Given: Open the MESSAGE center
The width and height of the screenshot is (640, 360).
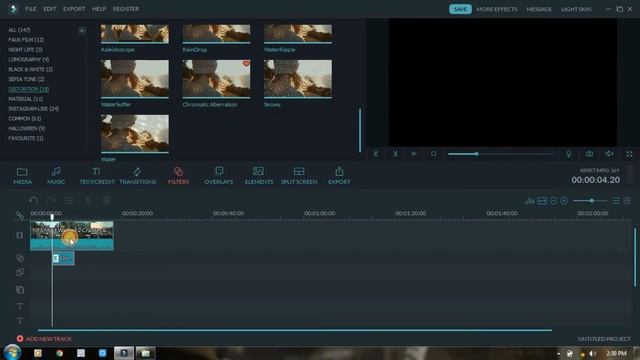Looking at the screenshot, I should pyautogui.click(x=539, y=9).
